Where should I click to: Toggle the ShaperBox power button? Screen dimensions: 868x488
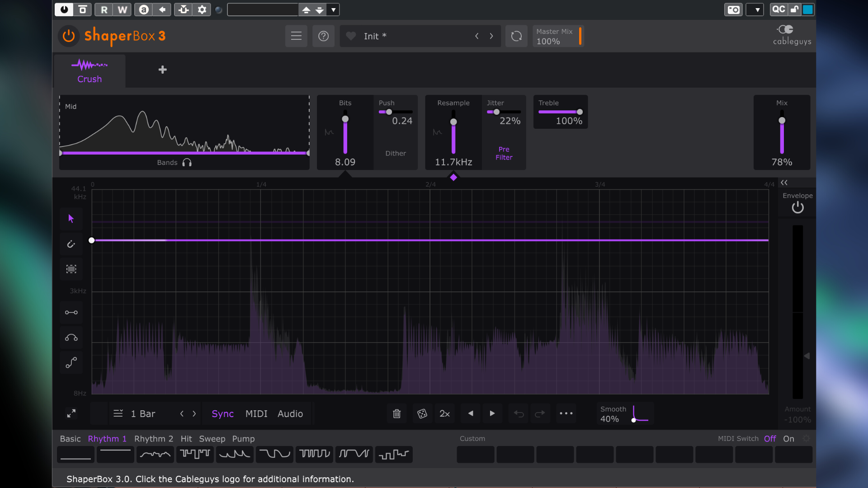[69, 36]
